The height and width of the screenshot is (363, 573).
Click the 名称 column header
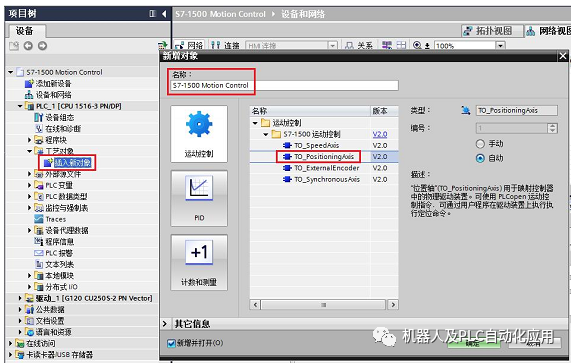click(310, 111)
